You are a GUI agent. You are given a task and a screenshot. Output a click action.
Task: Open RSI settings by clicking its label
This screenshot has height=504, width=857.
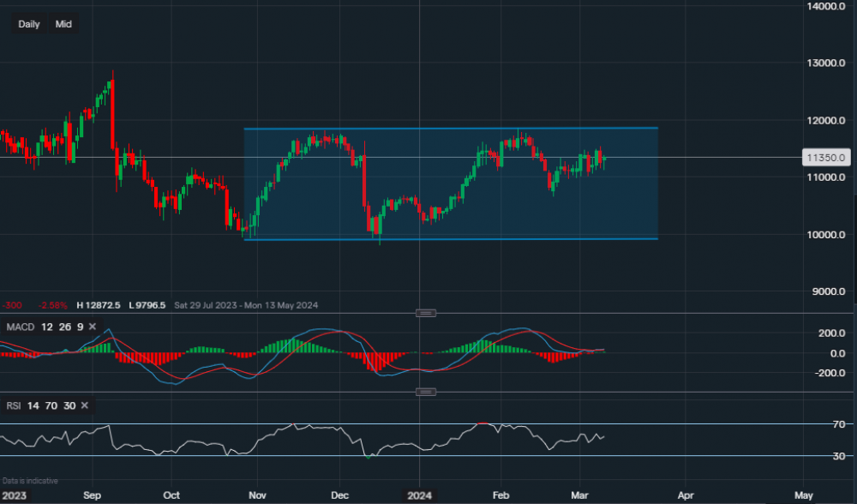[x=14, y=405]
